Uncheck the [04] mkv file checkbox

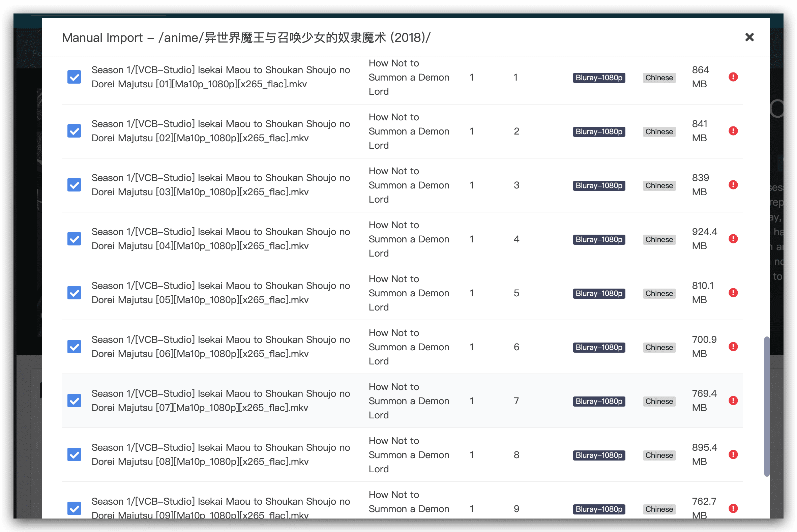pyautogui.click(x=74, y=239)
